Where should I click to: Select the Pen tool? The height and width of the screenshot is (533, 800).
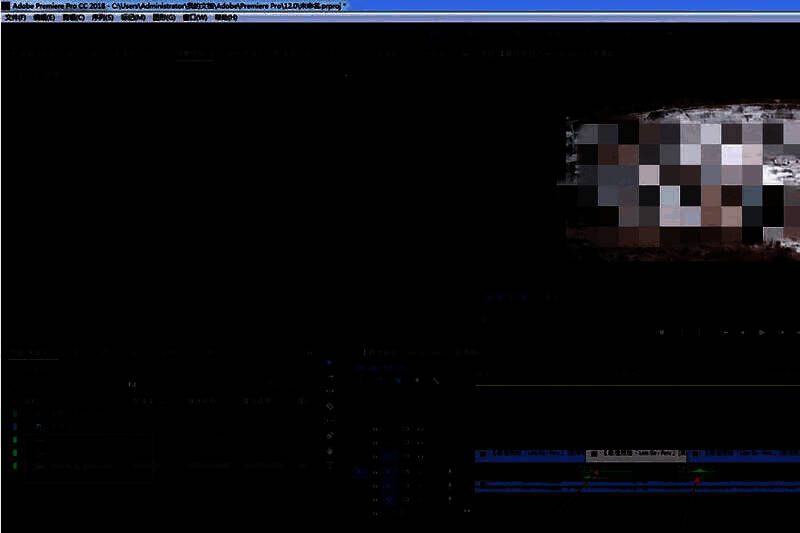(330, 437)
